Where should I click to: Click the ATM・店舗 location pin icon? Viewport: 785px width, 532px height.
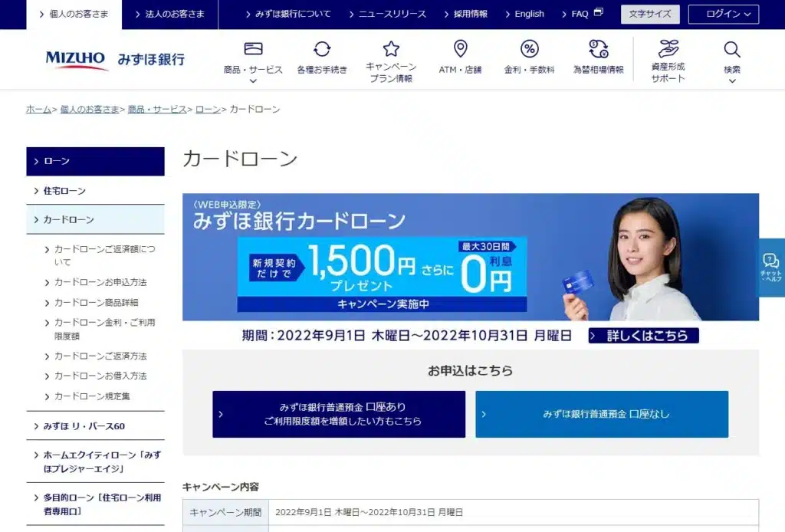460,48
